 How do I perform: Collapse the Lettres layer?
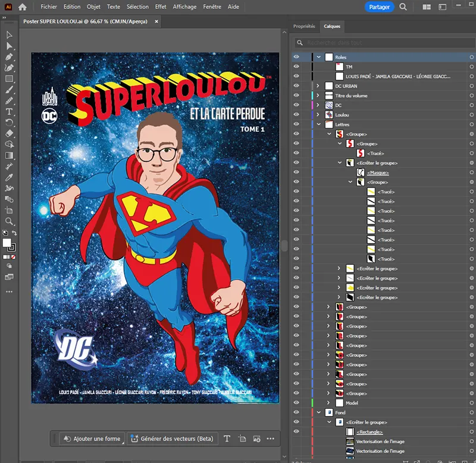pos(318,124)
